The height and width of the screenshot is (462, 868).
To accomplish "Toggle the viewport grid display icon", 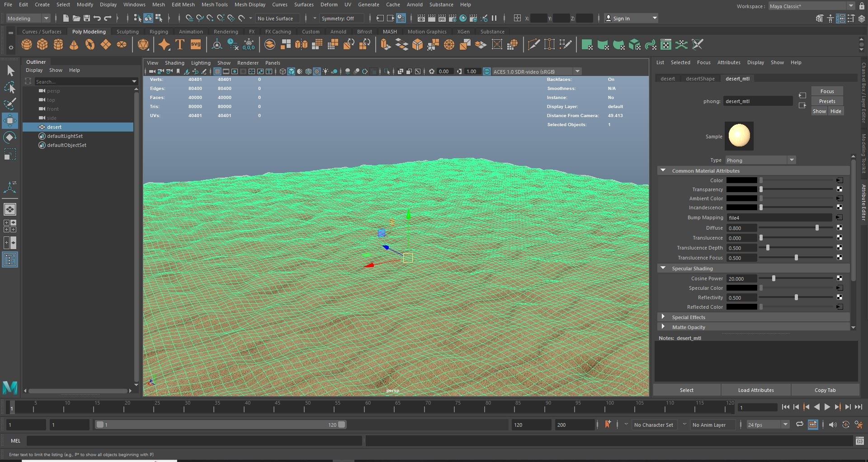I will pos(217,71).
